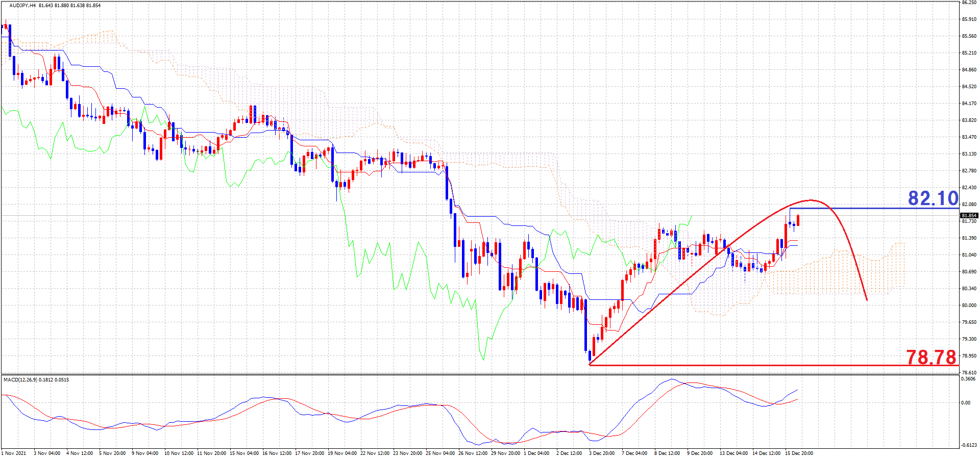
Task: Click the 83.130 price axis label
Action: click(969, 154)
